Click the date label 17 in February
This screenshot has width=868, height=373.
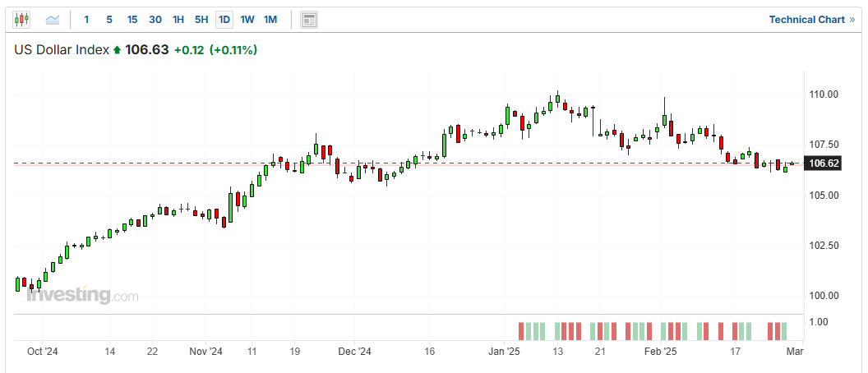[x=735, y=352]
